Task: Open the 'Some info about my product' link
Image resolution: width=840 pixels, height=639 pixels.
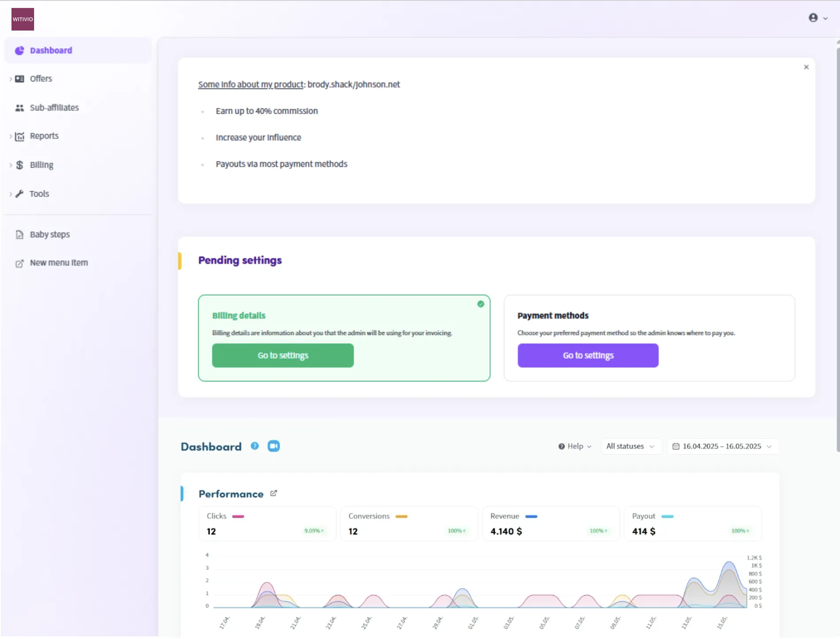Action: [251, 85]
